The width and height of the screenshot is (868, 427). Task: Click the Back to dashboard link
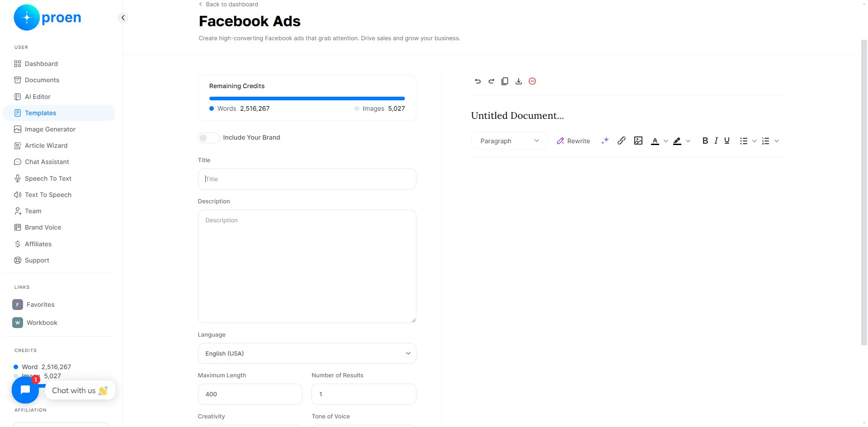pos(228,4)
